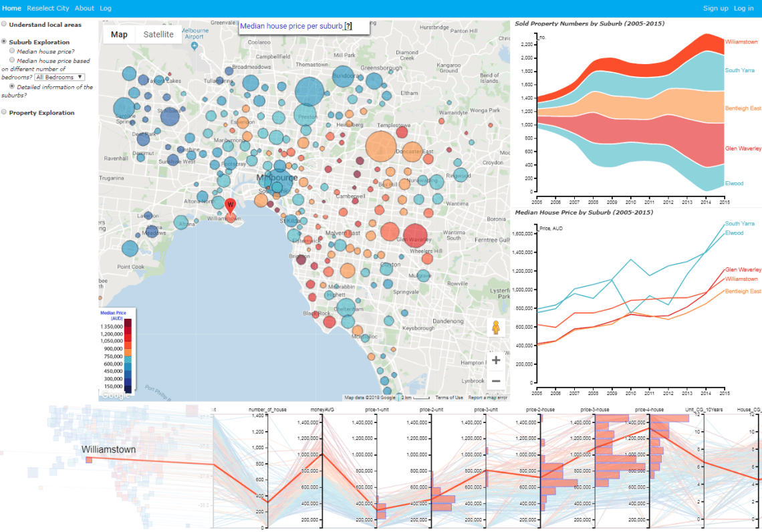Click the Melbourne Airport map icon
This screenshot has height=532, width=762.
tap(195, 45)
